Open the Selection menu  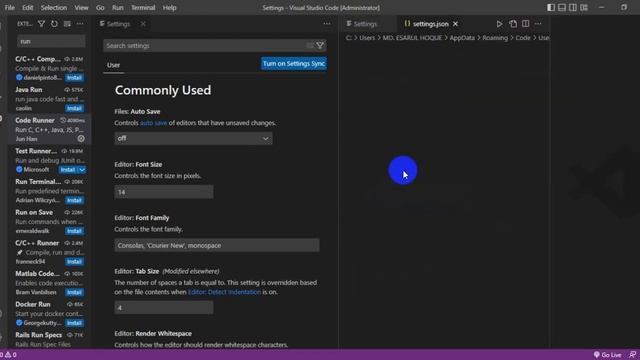click(x=53, y=7)
